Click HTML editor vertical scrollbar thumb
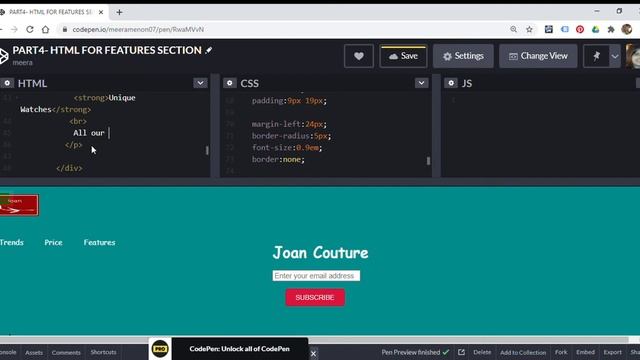Screen dimensions: 640x360 207,151
